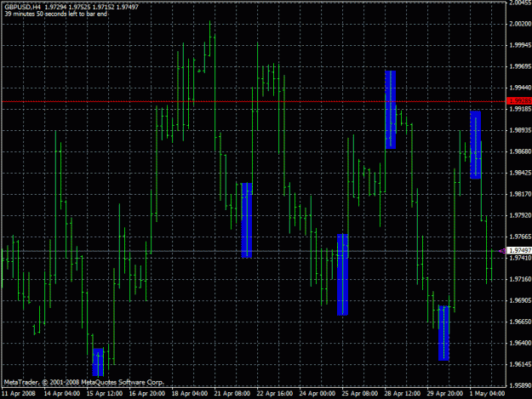Select the blue rectangle above 29 Apr 20:00
Image resolution: width=532 pixels, height=399 pixels.
(x=443, y=333)
